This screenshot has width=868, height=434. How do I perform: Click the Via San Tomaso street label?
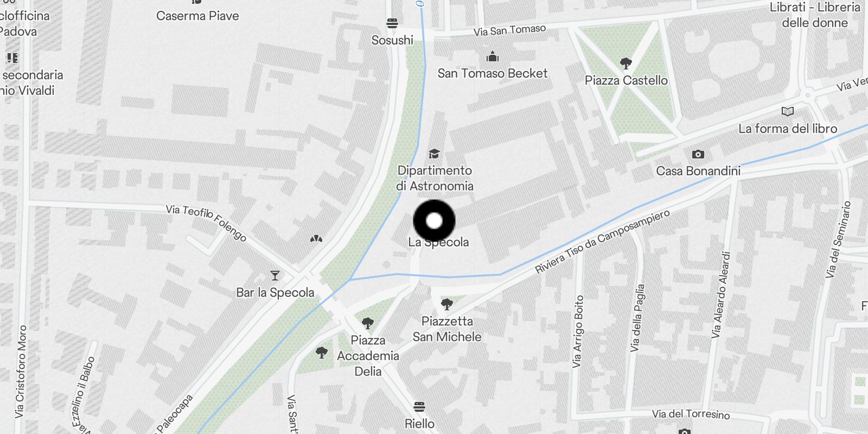[509, 30]
